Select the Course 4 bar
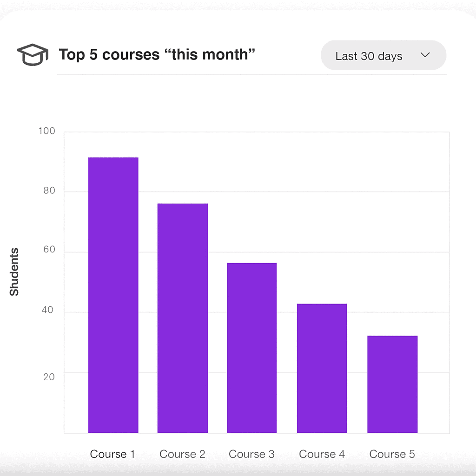Viewport: 476px width, 476px height. point(322,367)
